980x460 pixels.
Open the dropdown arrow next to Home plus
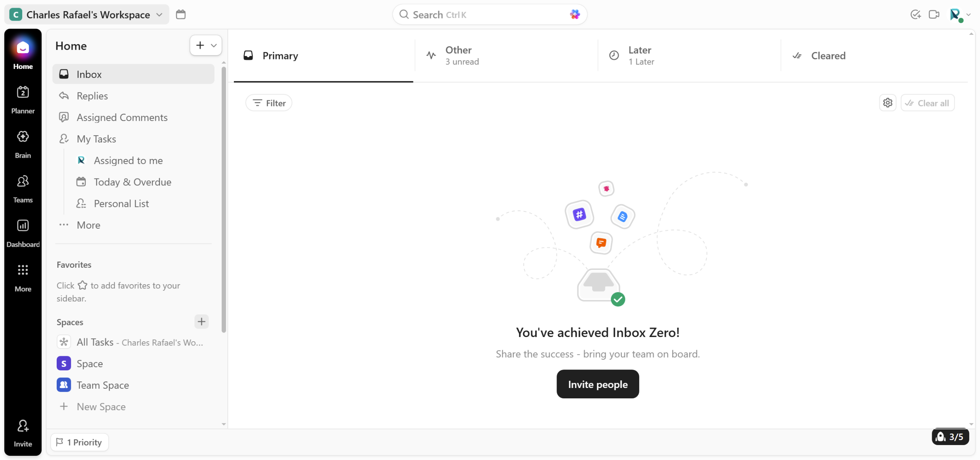214,46
